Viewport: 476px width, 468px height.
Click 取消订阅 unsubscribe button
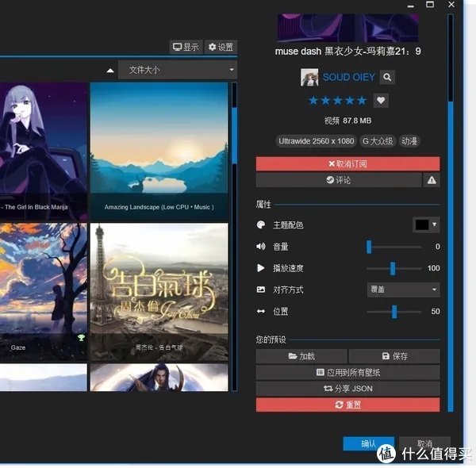click(347, 164)
